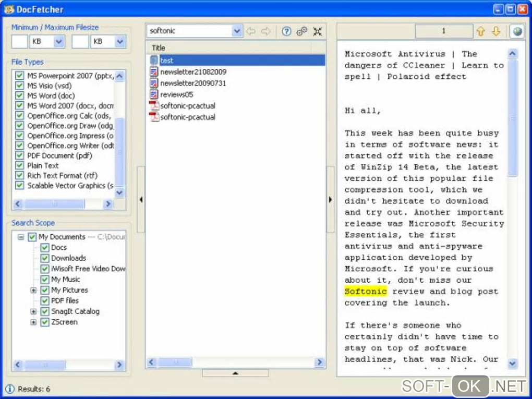This screenshot has height=399, width=532.
Task: Open the preferences gears icon
Action: [301, 31]
